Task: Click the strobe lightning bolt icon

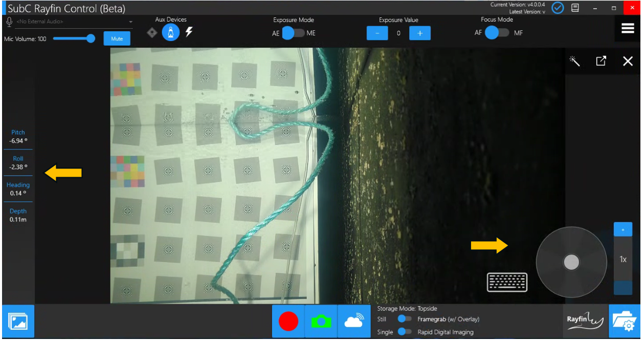Action: tap(189, 32)
